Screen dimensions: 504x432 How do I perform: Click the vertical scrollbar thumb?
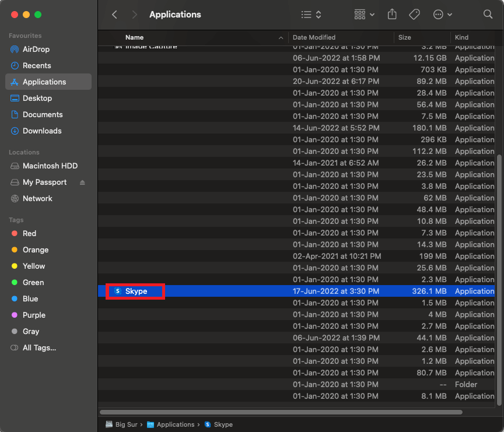[499, 280]
